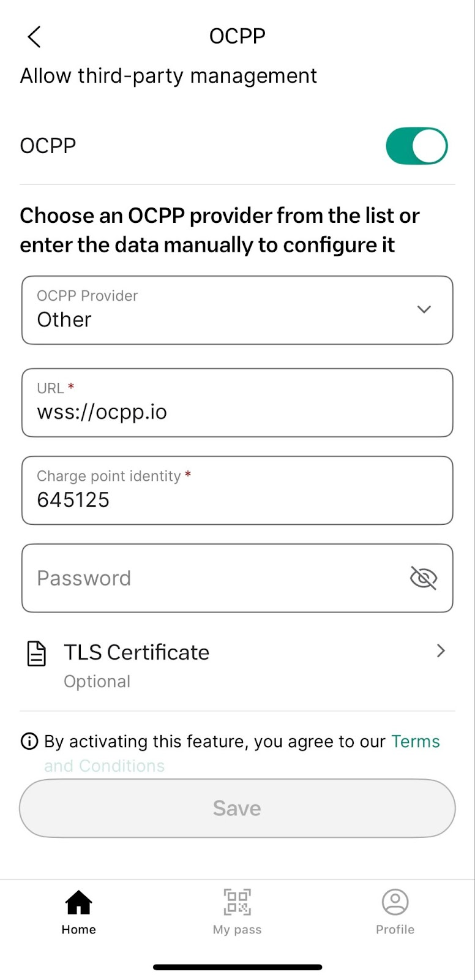
Task: Go back using the left arrow
Action: click(34, 37)
